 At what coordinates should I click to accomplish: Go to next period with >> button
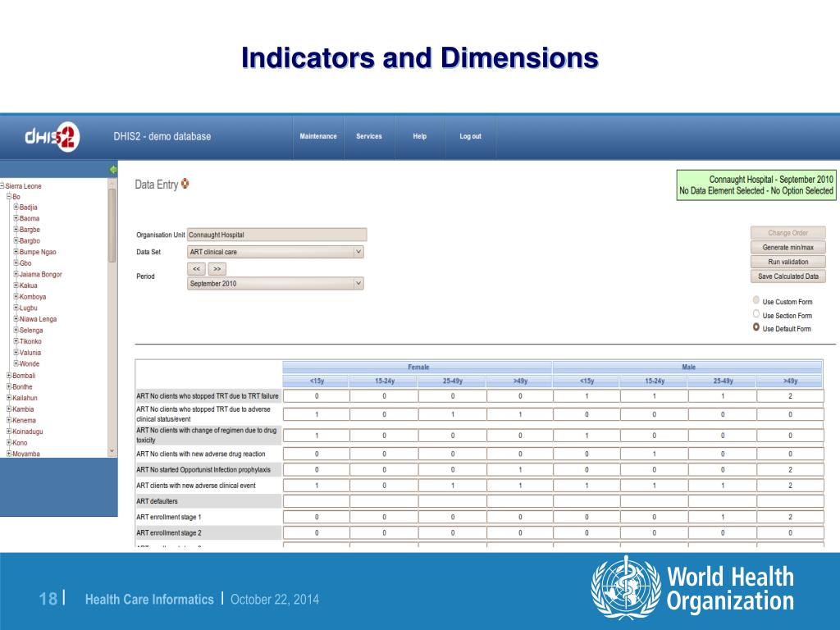[217, 269]
